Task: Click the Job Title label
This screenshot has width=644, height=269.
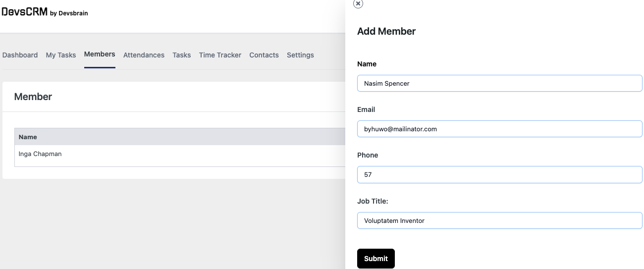Action: pos(373,201)
